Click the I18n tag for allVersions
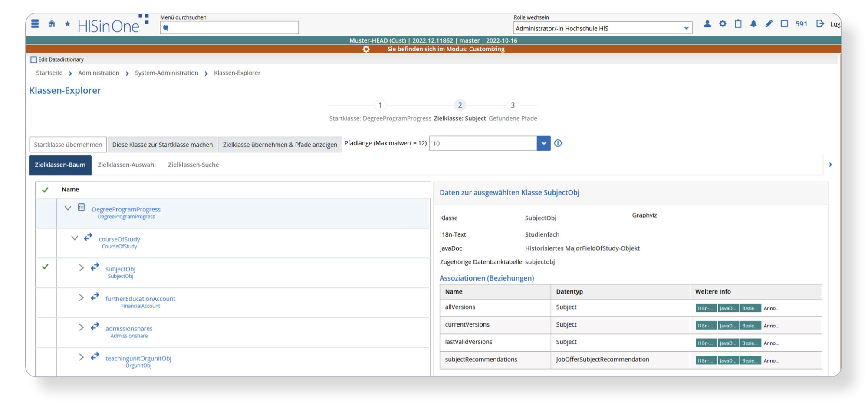Screen dimensions: 868x406 point(706,308)
